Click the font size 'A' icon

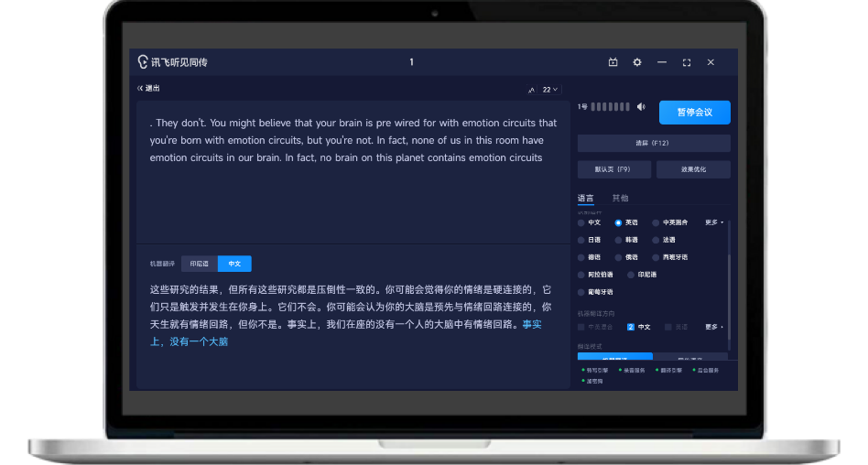point(531,90)
